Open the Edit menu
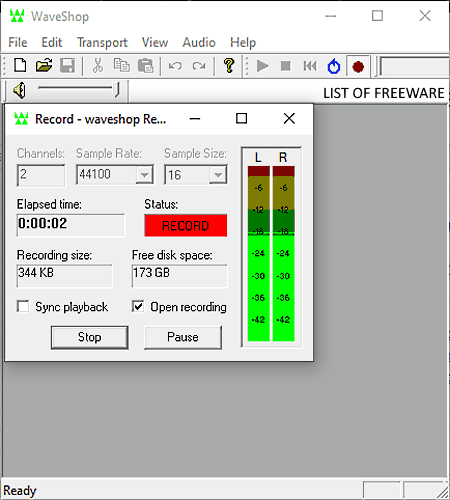 pos(52,42)
